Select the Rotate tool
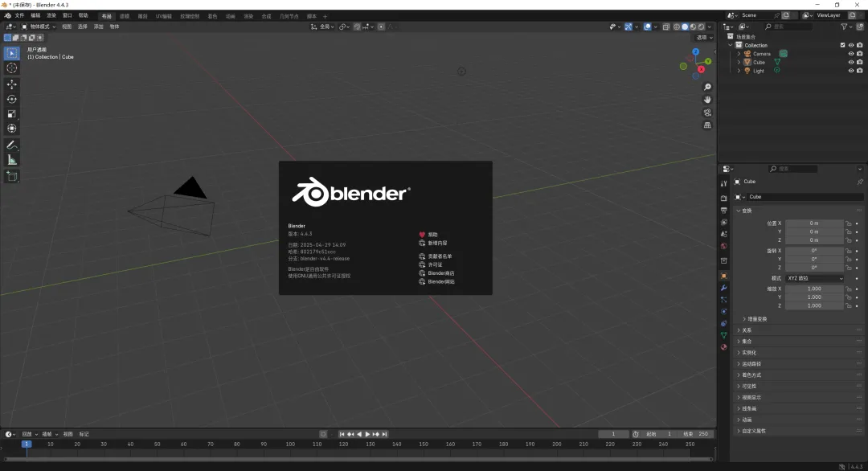The height and width of the screenshot is (471, 868). pos(11,99)
